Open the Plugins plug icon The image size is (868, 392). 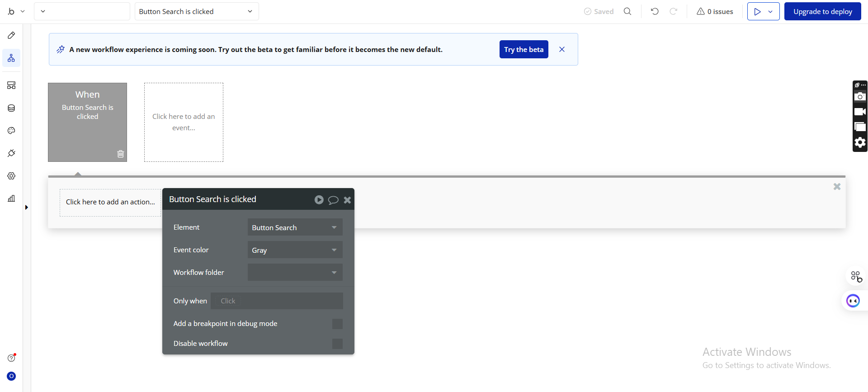pos(11,153)
